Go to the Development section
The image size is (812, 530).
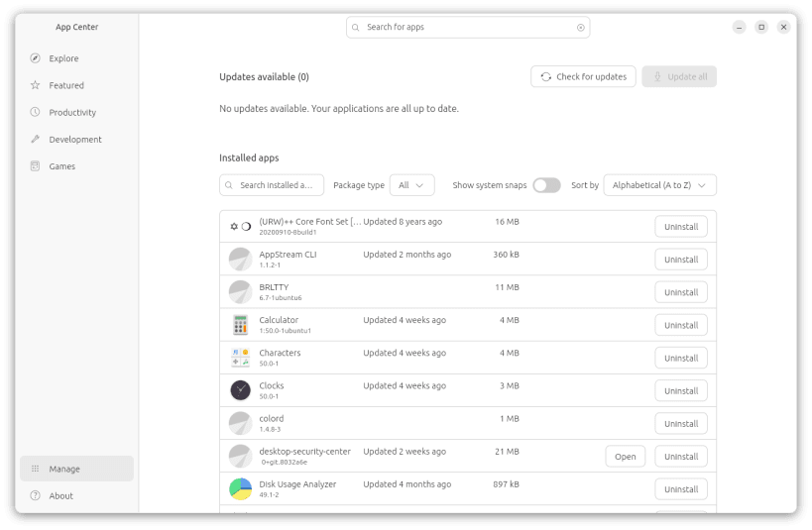tap(75, 140)
